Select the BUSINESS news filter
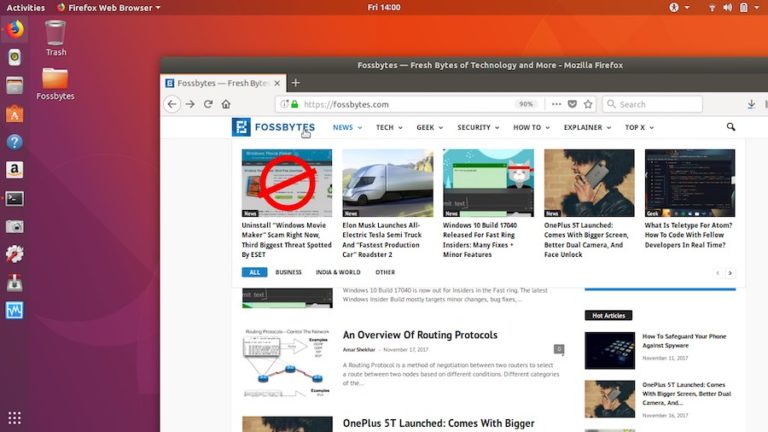The width and height of the screenshot is (768, 432). point(288,272)
